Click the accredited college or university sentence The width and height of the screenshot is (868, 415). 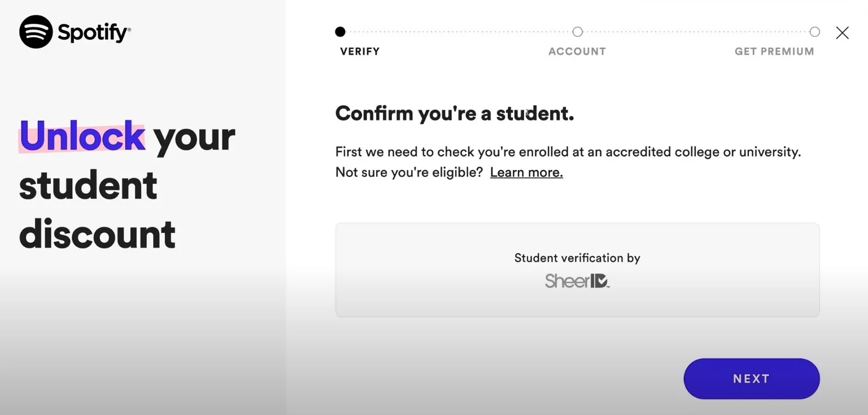[568, 152]
